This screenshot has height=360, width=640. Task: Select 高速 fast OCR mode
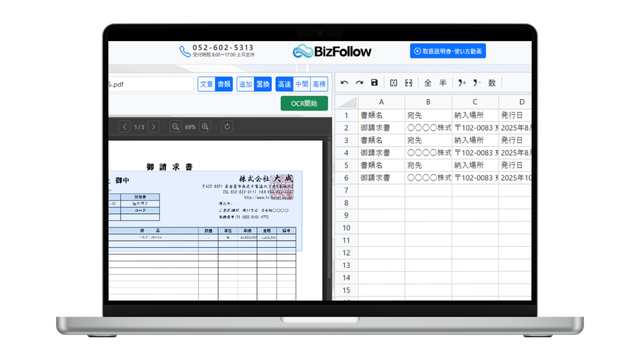(x=284, y=84)
